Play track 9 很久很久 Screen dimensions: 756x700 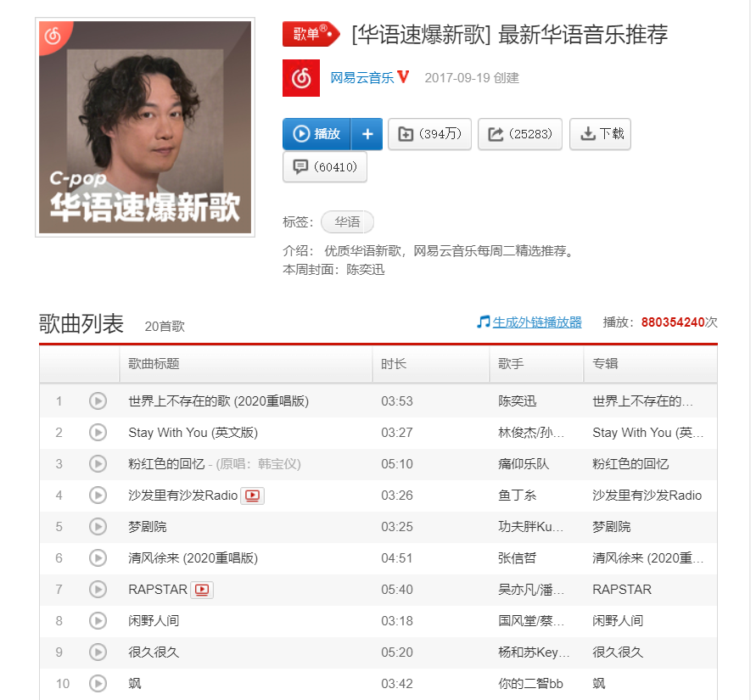coord(98,652)
